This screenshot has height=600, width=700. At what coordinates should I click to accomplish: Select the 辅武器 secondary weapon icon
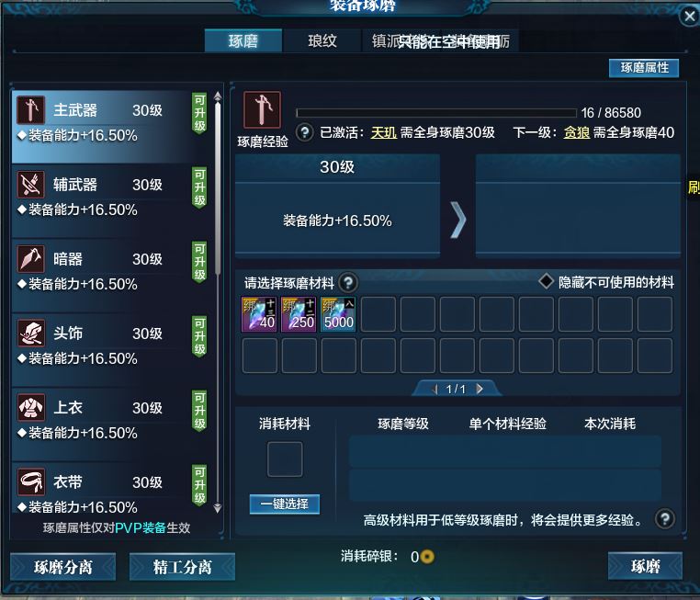(31, 185)
